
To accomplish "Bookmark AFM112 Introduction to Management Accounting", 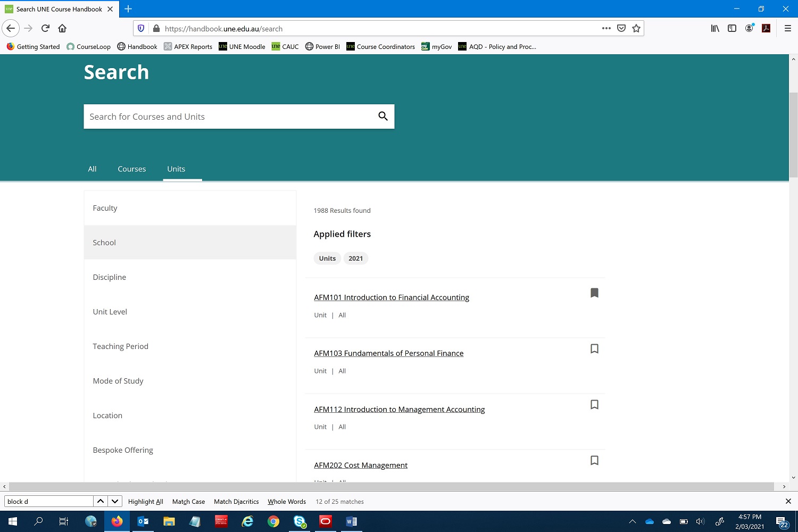I will (x=595, y=404).
